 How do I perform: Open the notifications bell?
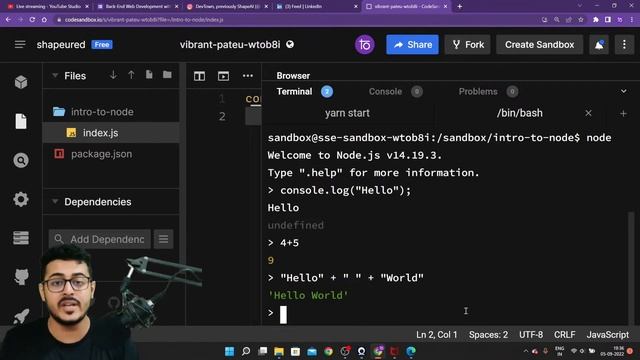coord(599,44)
